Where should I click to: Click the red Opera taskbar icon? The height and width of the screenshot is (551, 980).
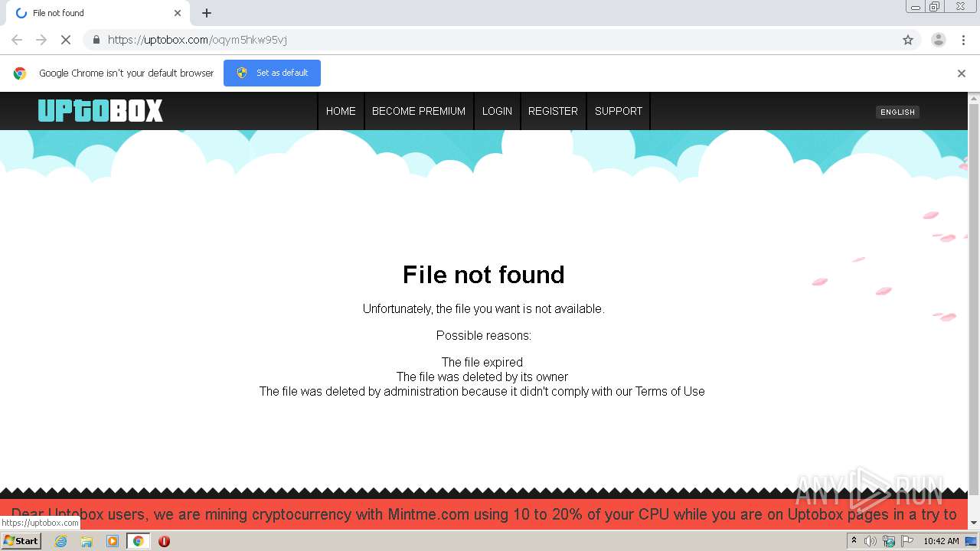tap(164, 541)
